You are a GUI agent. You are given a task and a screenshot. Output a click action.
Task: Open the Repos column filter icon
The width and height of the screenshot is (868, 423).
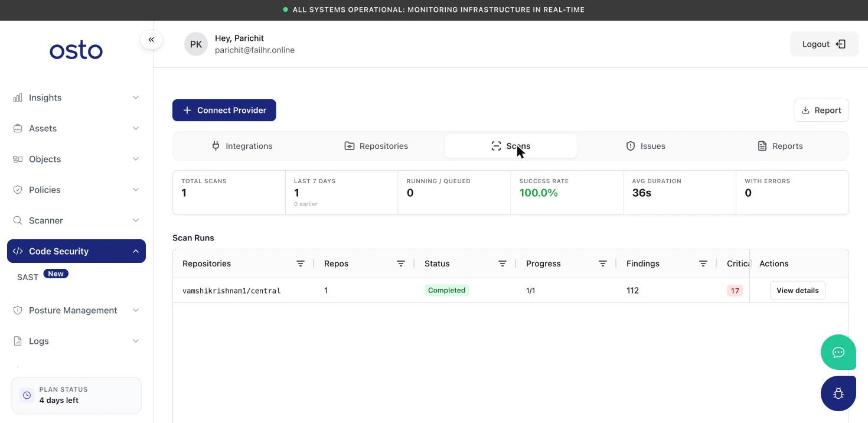coord(401,263)
